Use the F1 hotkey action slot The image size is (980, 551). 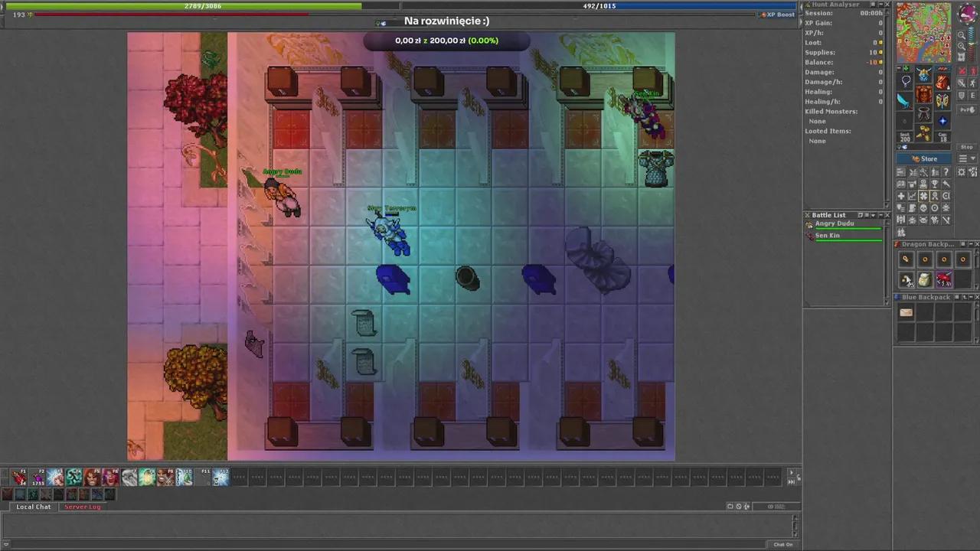[18, 478]
